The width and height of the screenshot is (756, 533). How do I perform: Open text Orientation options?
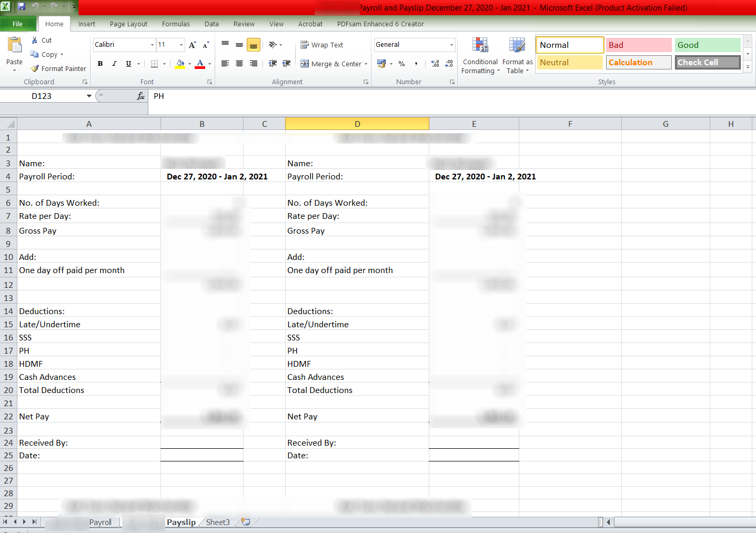[275, 45]
